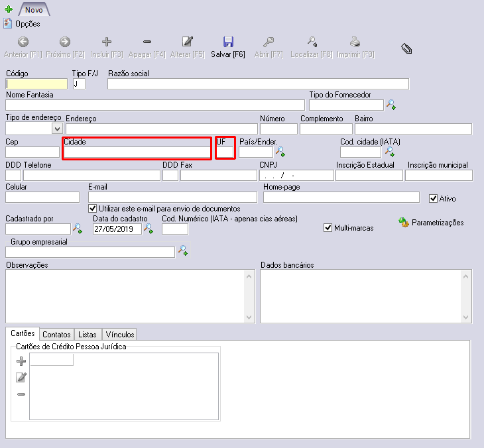This screenshot has height=448, width=484.
Task: Click the Imprimir [F9] printer icon
Action: 355,42
